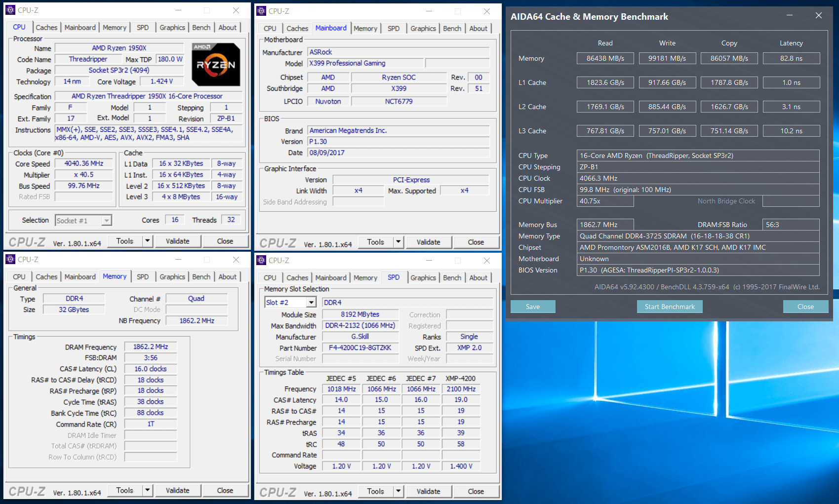Click the Threads value 32
The height and width of the screenshot is (504, 839).
[x=231, y=220]
